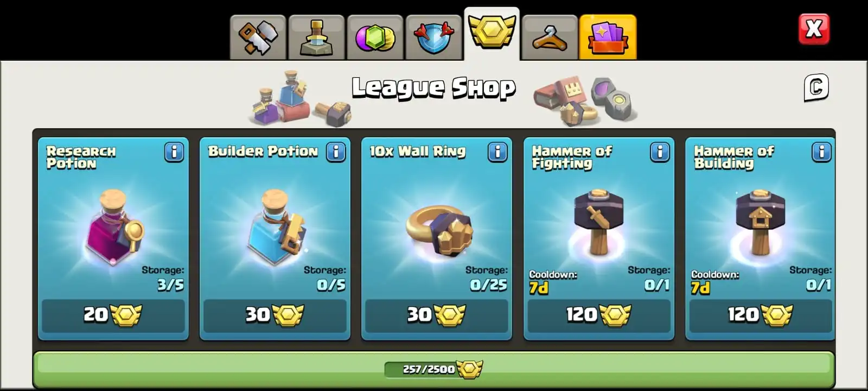Buy Hammer of Fighting for 120 medals
This screenshot has height=391, width=868.
(599, 315)
